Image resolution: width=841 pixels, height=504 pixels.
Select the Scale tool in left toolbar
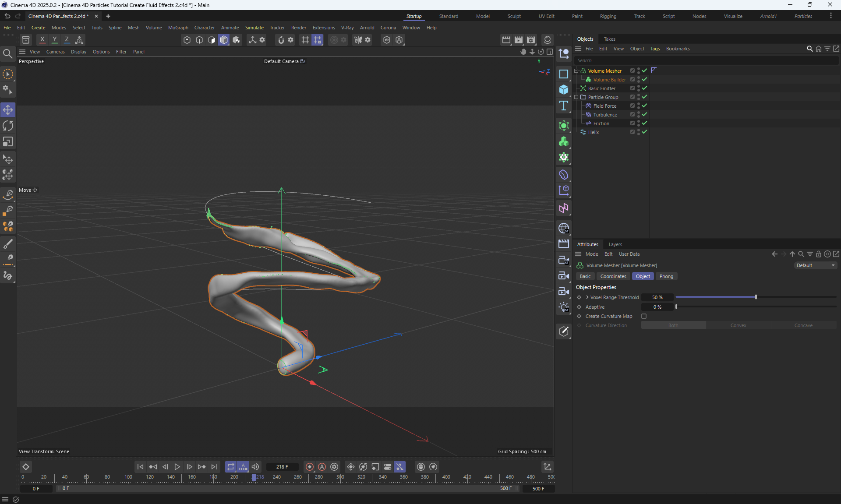[x=8, y=142]
